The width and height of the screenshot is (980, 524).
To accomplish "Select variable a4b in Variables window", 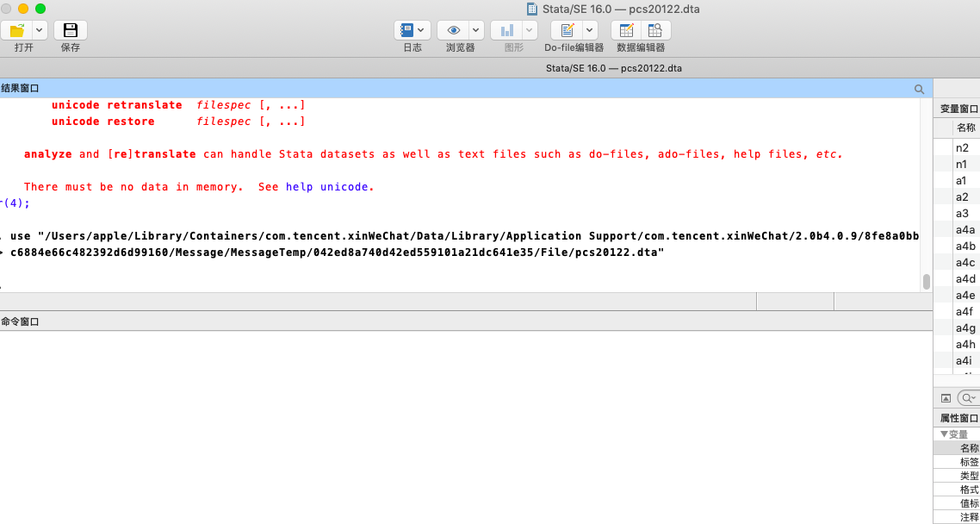I will 965,246.
